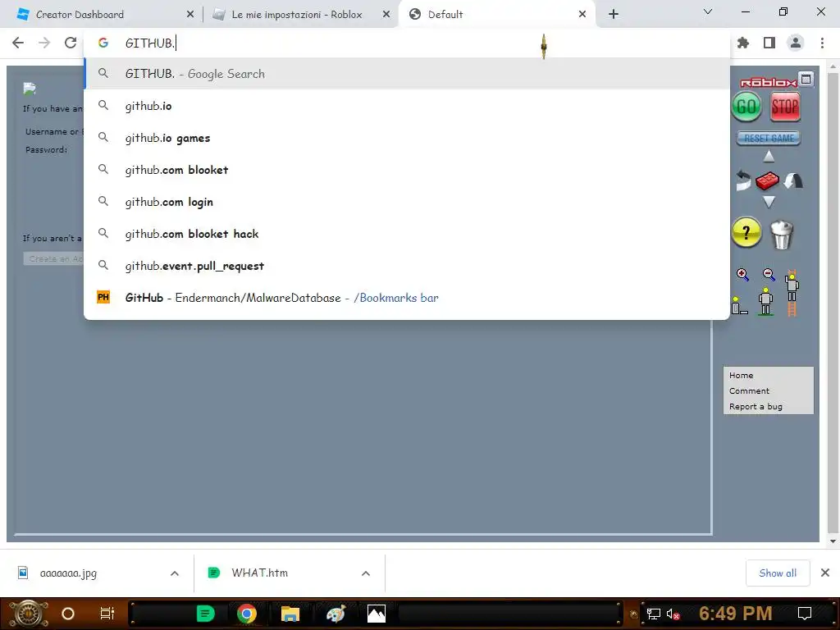
Task: Click the trash can icon
Action: click(782, 235)
